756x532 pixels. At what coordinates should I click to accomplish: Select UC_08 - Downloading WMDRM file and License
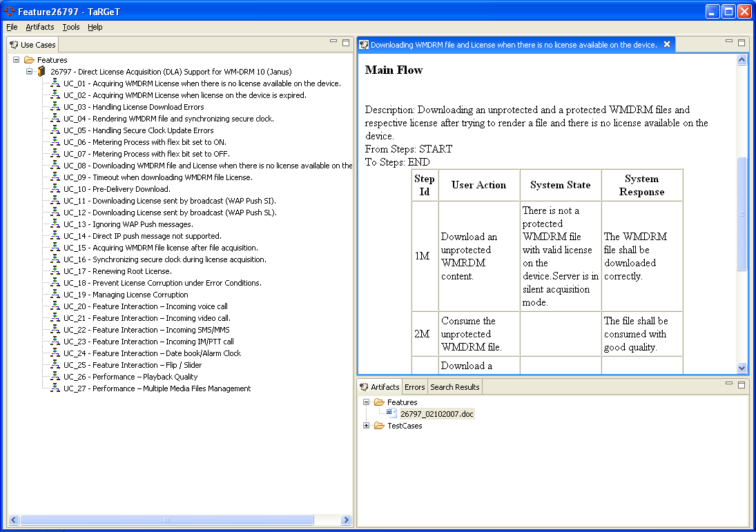point(208,166)
